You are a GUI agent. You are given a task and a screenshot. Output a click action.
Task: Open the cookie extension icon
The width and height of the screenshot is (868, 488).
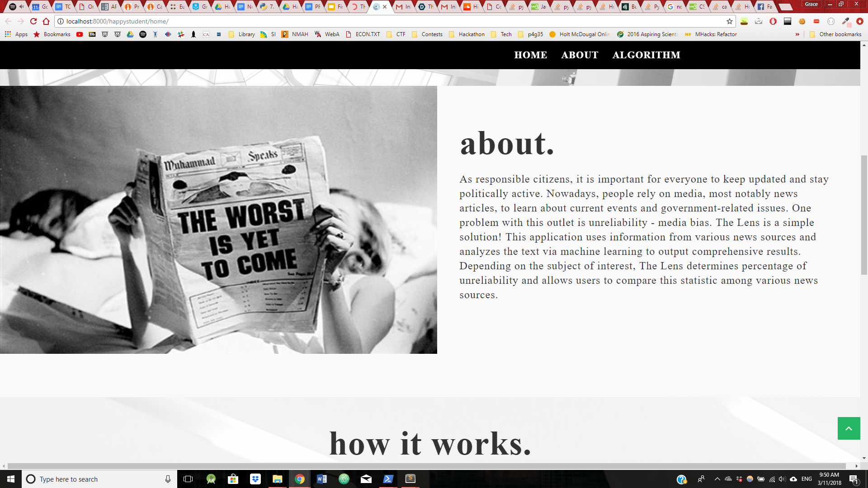point(802,21)
